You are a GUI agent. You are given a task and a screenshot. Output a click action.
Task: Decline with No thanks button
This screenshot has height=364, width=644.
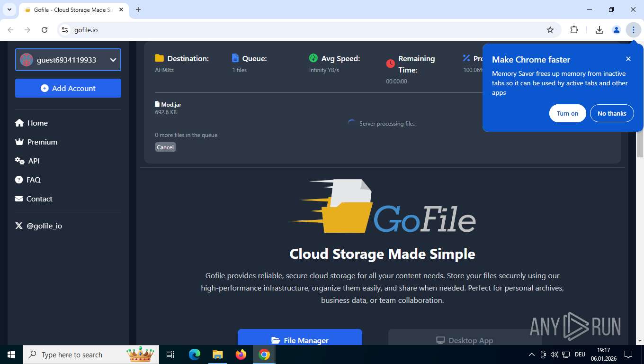pos(612,113)
